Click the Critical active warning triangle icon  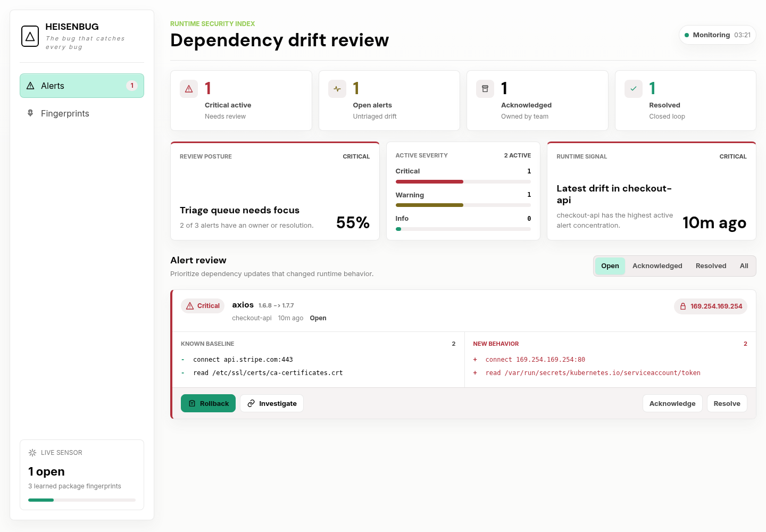(x=189, y=89)
